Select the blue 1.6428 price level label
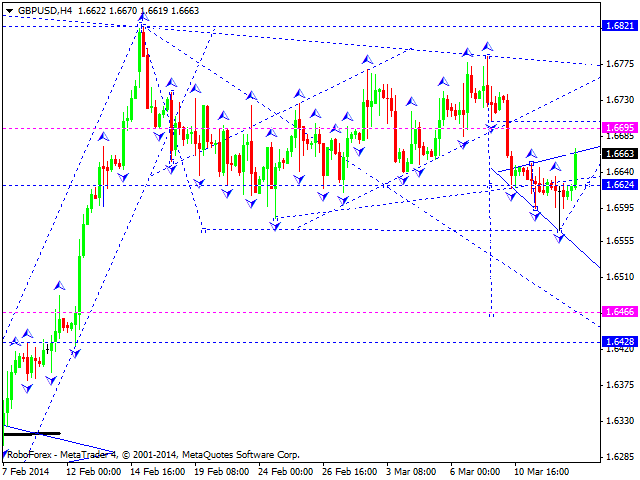 coord(620,342)
